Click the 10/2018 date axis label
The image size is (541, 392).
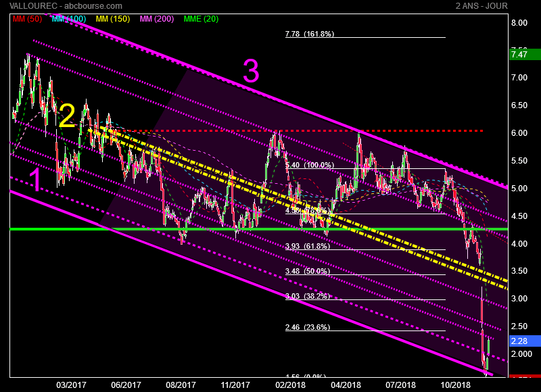[455, 385]
